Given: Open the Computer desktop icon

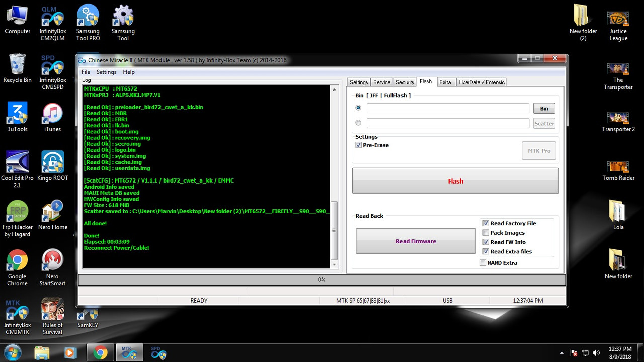Looking at the screenshot, I should (17, 20).
